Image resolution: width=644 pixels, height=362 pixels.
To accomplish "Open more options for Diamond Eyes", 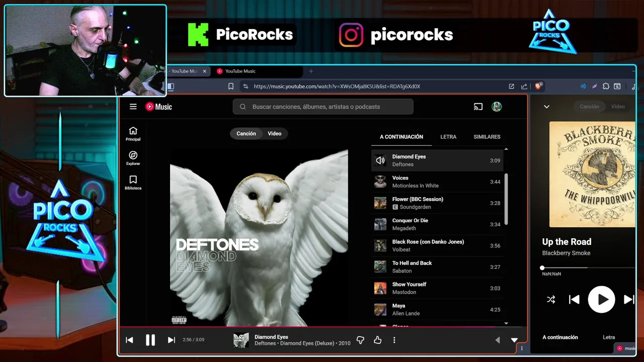I will coord(394,340).
